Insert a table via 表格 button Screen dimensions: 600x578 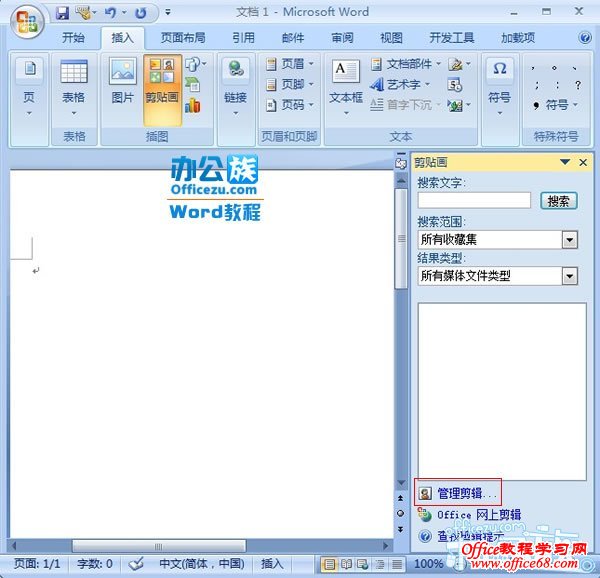[x=74, y=88]
